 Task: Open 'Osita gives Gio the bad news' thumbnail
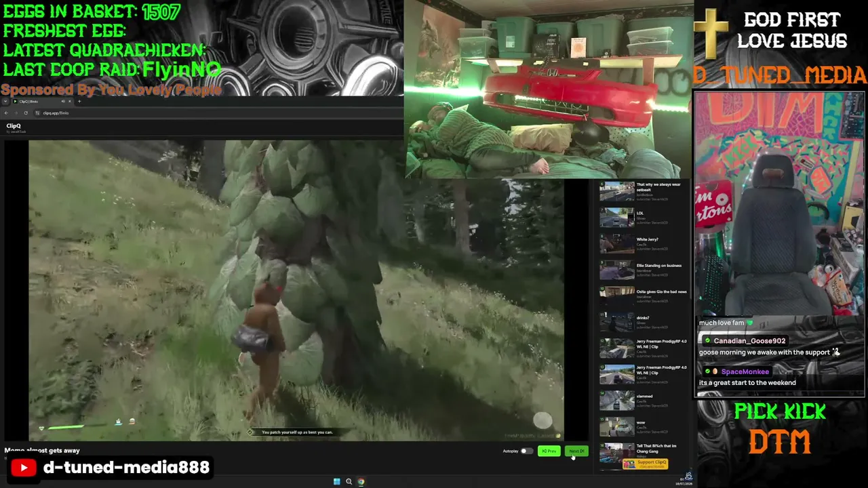[616, 296]
